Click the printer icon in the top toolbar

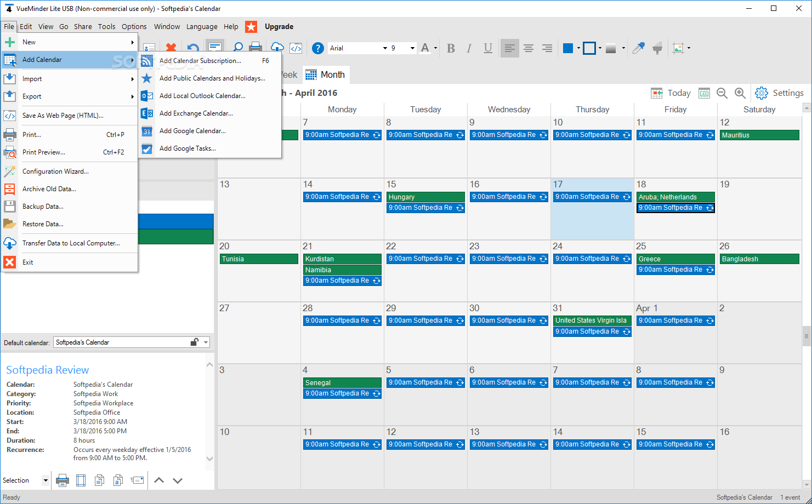pos(255,48)
